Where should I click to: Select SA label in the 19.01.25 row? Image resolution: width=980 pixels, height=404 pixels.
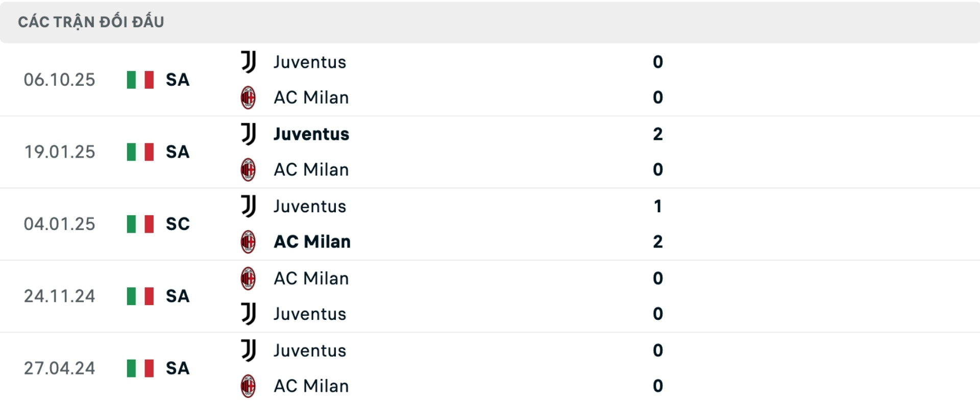(x=178, y=152)
